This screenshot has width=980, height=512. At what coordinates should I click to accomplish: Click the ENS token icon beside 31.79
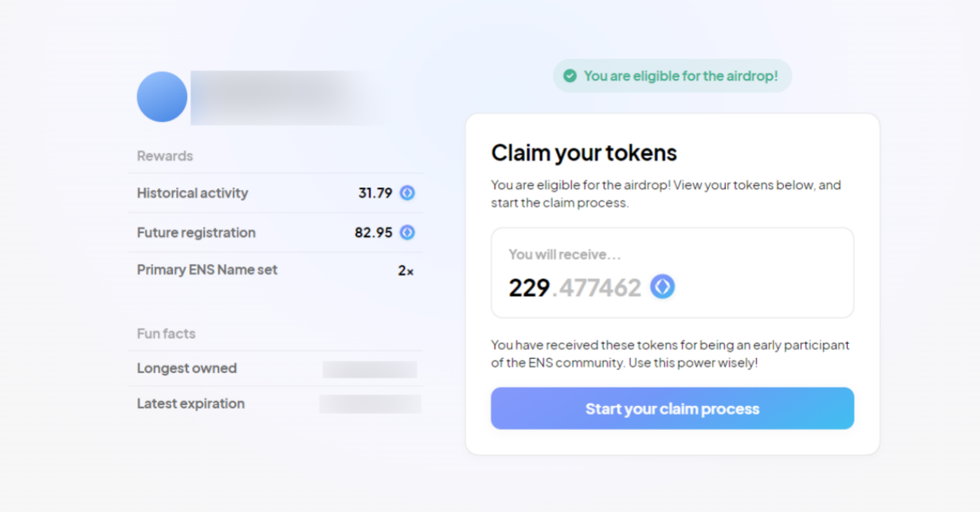click(x=407, y=193)
